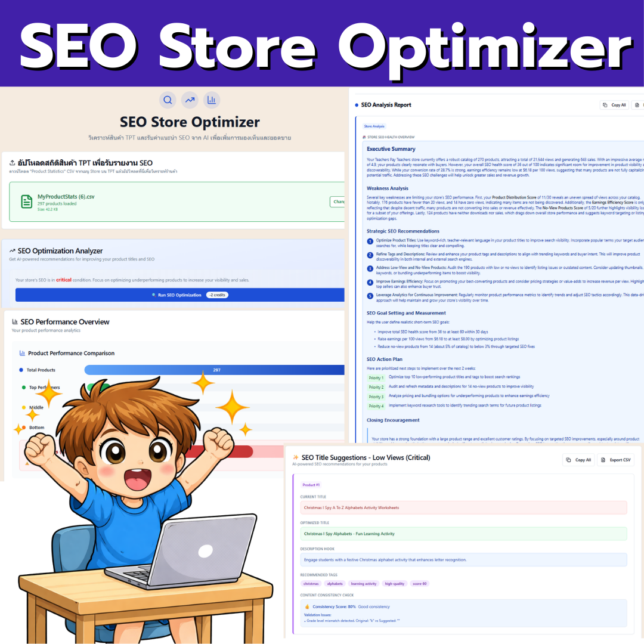Change the uploaded MyProductStats file

coord(338,202)
